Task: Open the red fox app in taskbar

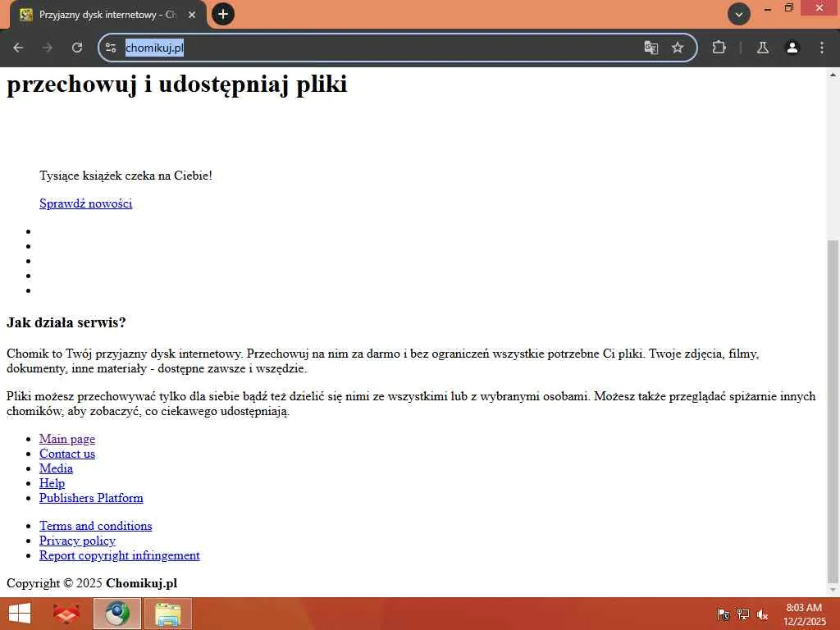Action: (66, 614)
